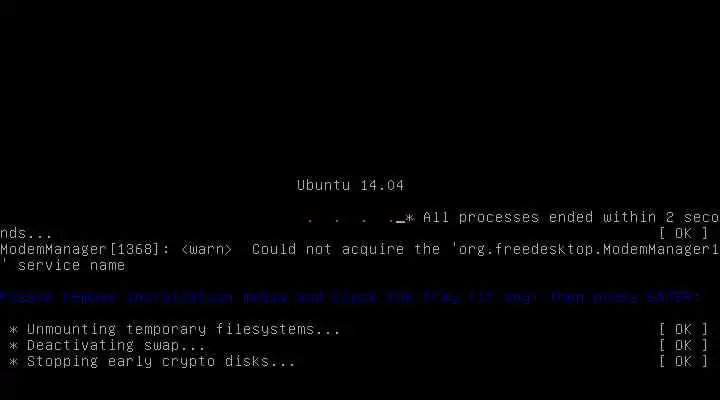This screenshot has height=400, width=720.
Task: Click the asterisk before Deactivating swap
Action: point(14,346)
